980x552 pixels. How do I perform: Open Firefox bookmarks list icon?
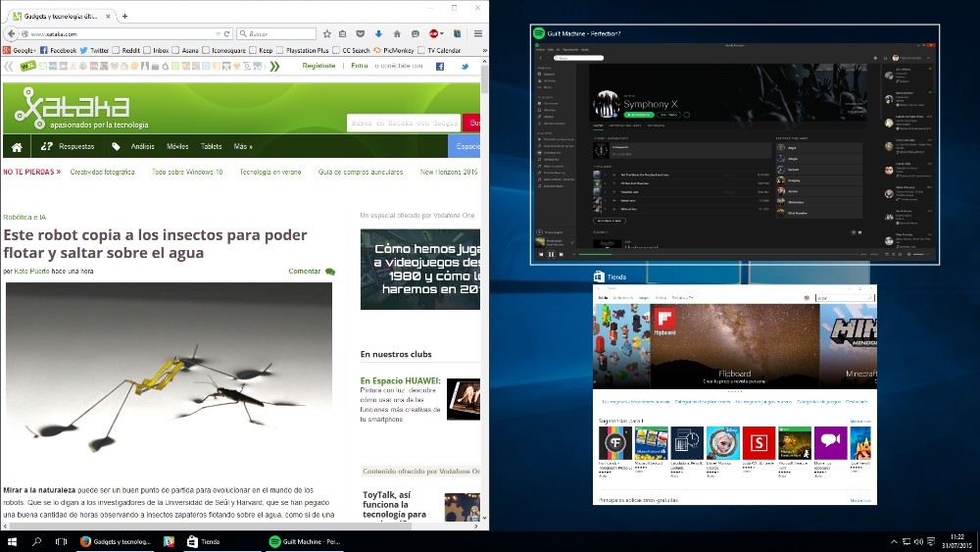click(x=342, y=33)
